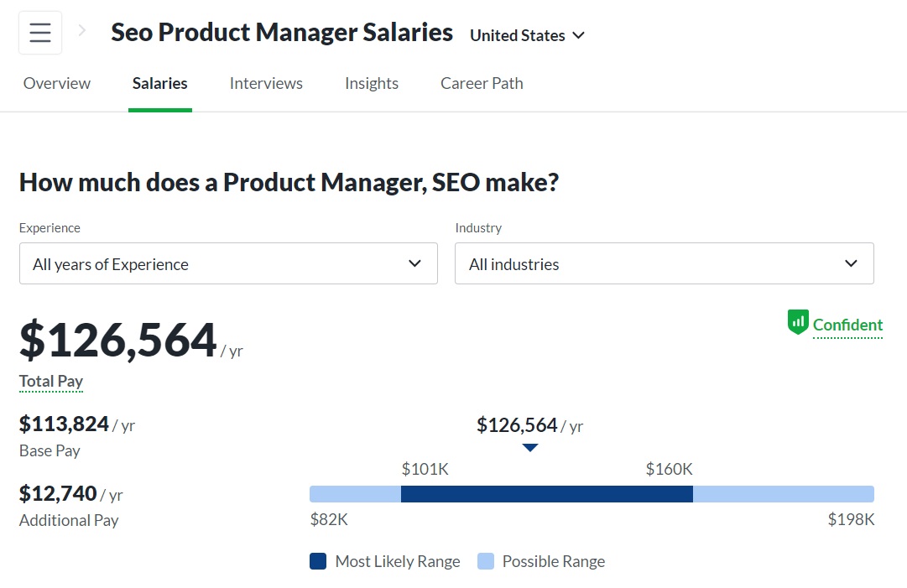The height and width of the screenshot is (588, 907).
Task: Select the Salaries tab
Action: pos(159,83)
